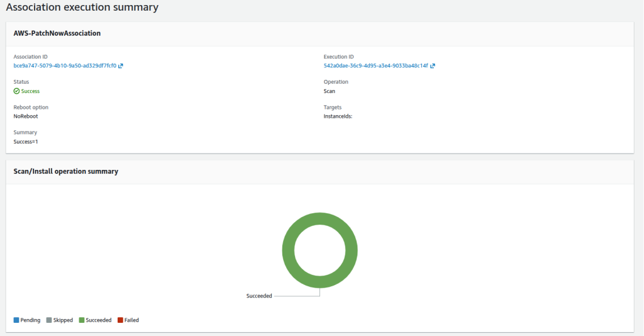Click the Targets field label
The width and height of the screenshot is (644, 336).
coord(333,107)
